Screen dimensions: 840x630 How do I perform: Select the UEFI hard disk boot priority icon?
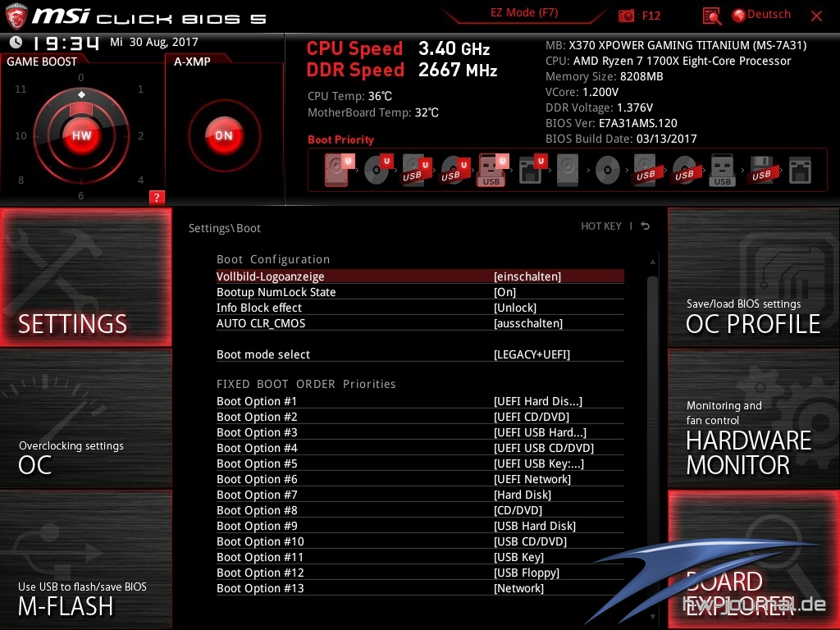pyautogui.click(x=339, y=170)
